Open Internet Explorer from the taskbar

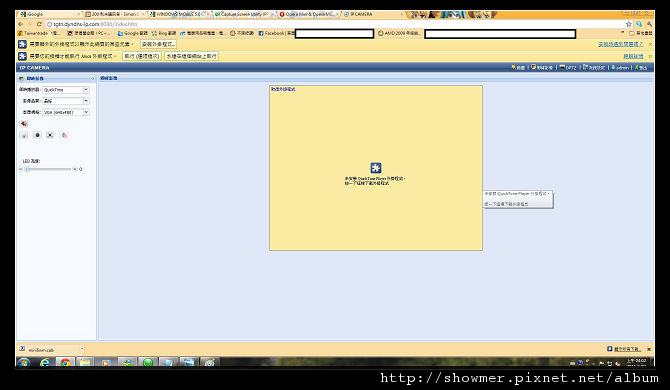click(x=44, y=363)
